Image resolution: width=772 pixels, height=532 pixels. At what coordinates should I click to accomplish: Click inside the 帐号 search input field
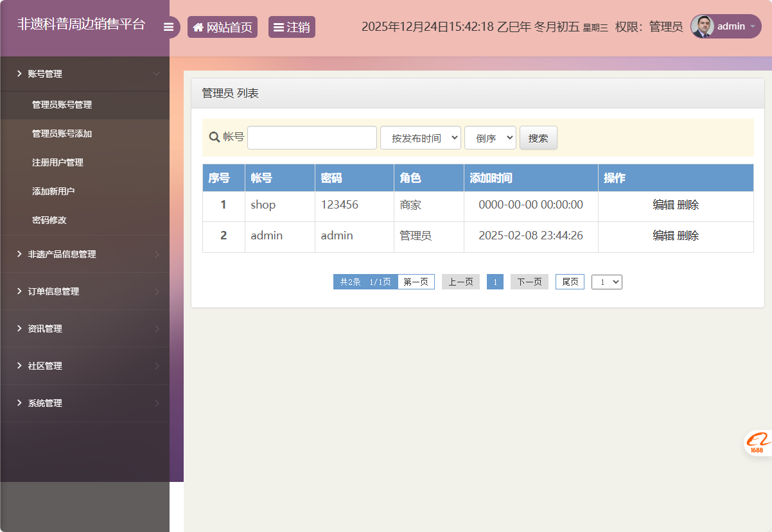pyautogui.click(x=311, y=137)
